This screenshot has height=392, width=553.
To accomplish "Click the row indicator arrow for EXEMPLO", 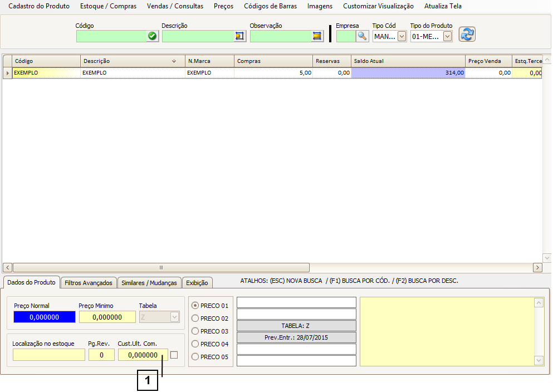I will click(x=7, y=73).
